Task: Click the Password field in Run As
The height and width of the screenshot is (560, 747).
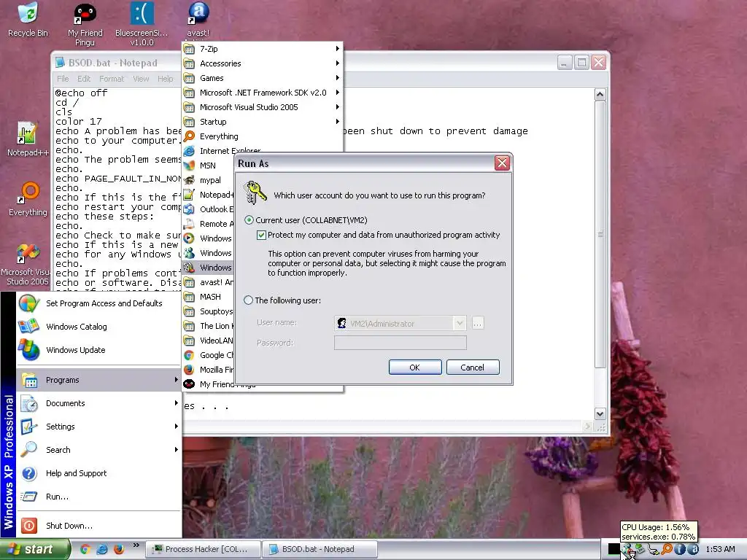Action: [x=400, y=343]
